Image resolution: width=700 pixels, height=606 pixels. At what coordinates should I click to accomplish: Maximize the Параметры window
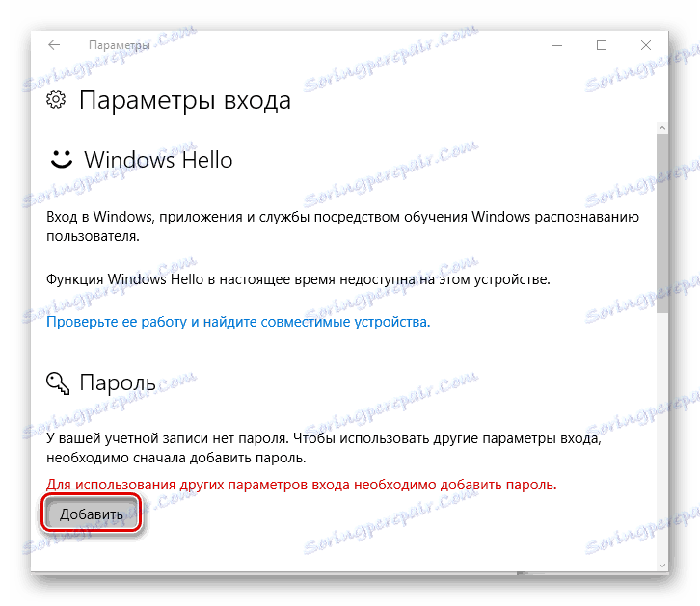(x=602, y=45)
